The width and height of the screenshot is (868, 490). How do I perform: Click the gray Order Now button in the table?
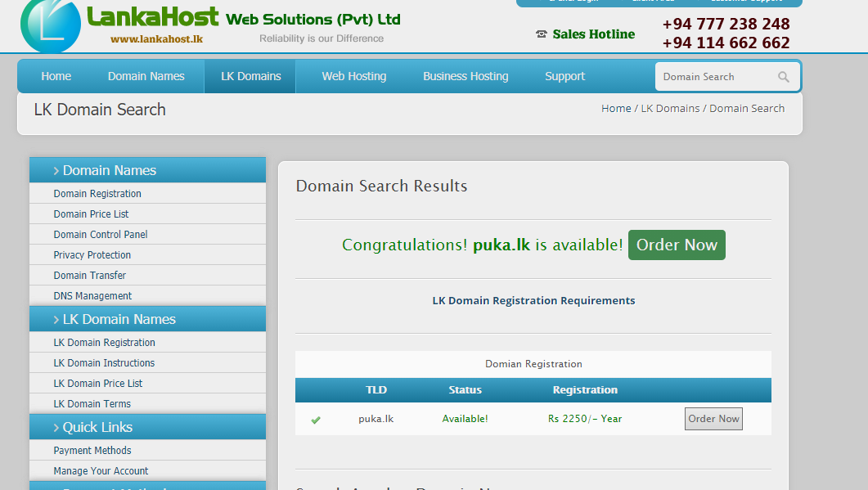(x=713, y=419)
